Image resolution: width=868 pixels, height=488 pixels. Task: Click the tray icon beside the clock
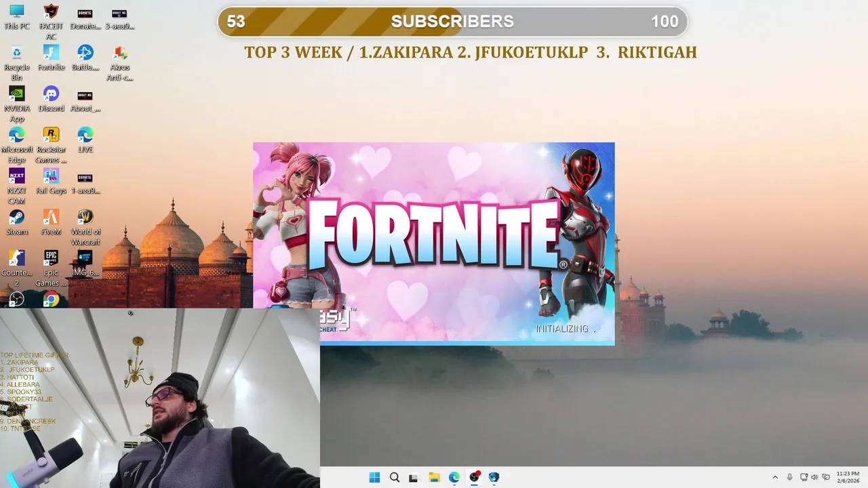[x=826, y=477]
